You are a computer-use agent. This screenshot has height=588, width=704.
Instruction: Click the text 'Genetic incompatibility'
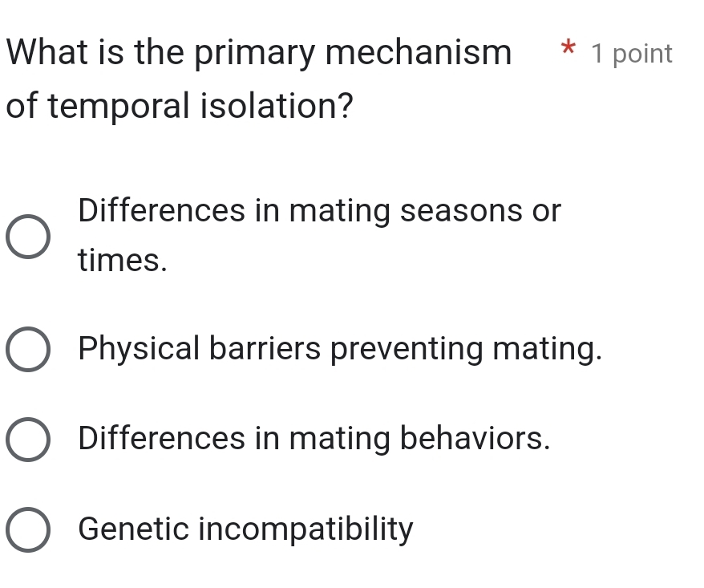[244, 529]
